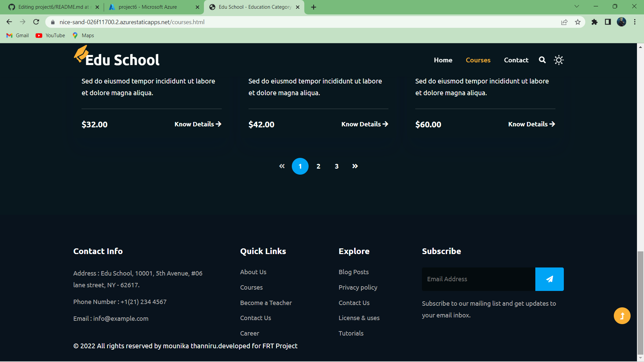Screen dimensions: 644x362
Task: Click the orange scroll-to-top arrow button
Action: pos(622,316)
